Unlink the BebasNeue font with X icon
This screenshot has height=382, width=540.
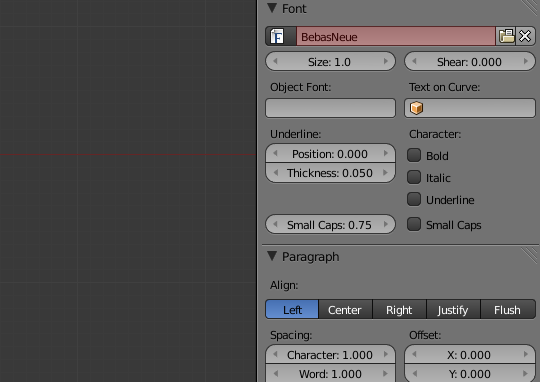tap(525, 36)
